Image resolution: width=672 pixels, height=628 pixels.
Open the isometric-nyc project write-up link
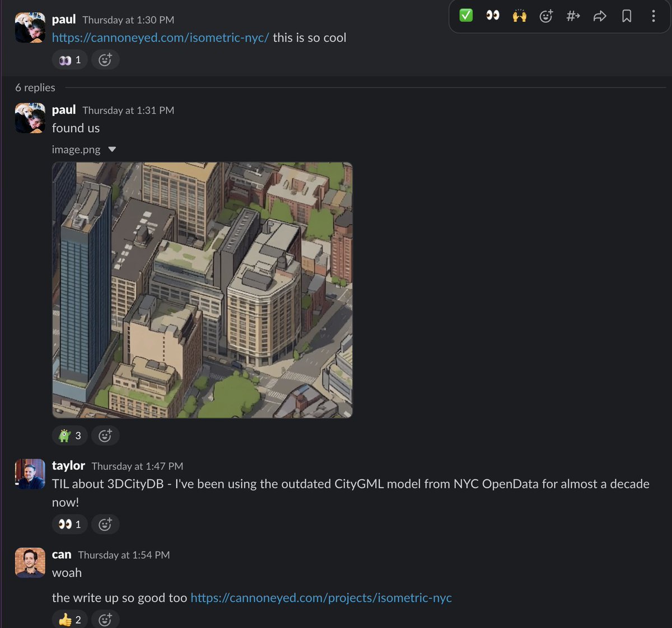pos(321,597)
